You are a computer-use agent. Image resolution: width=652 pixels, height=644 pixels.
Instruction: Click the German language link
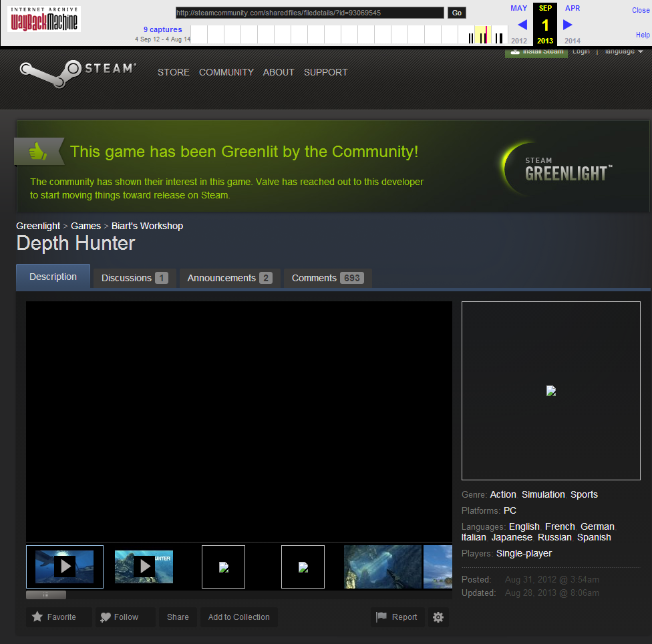click(597, 526)
